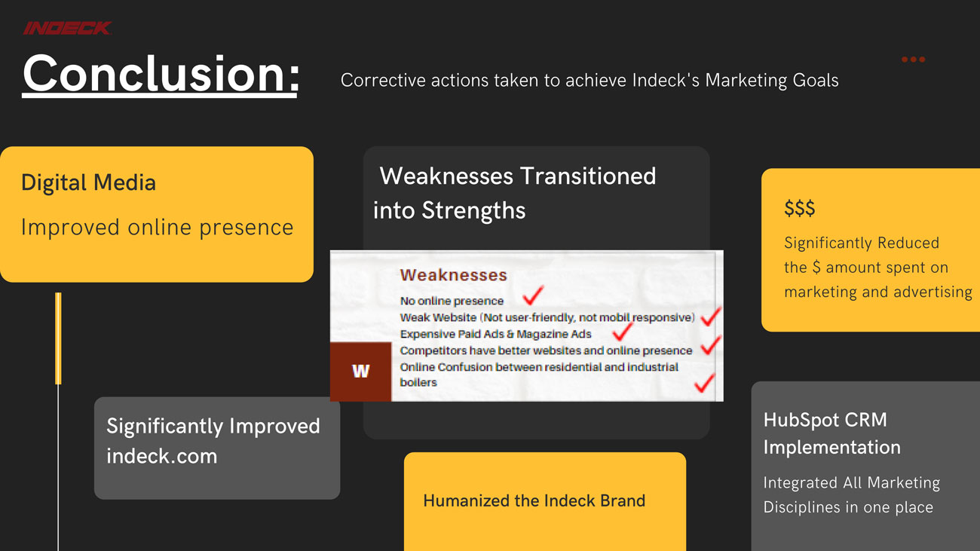Select Weaknesses Transitioned into Strengths title
980x551 pixels.
pyautogui.click(x=515, y=192)
